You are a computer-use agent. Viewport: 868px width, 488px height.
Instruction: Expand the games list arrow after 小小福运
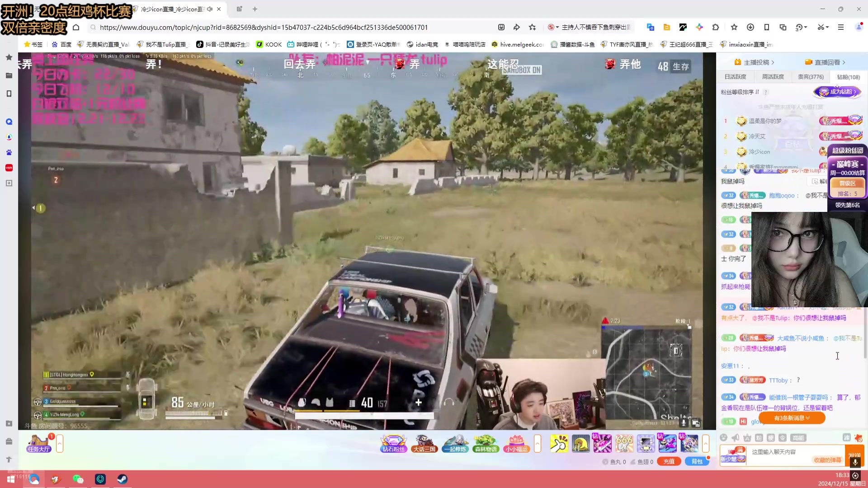coord(537,443)
